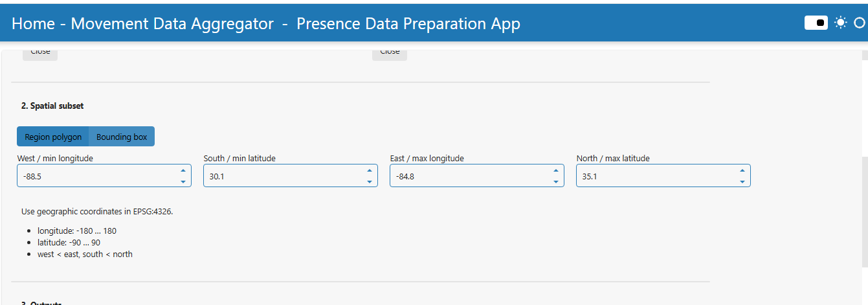Focus the West / min longitude field
868x305 pixels.
click(x=97, y=175)
